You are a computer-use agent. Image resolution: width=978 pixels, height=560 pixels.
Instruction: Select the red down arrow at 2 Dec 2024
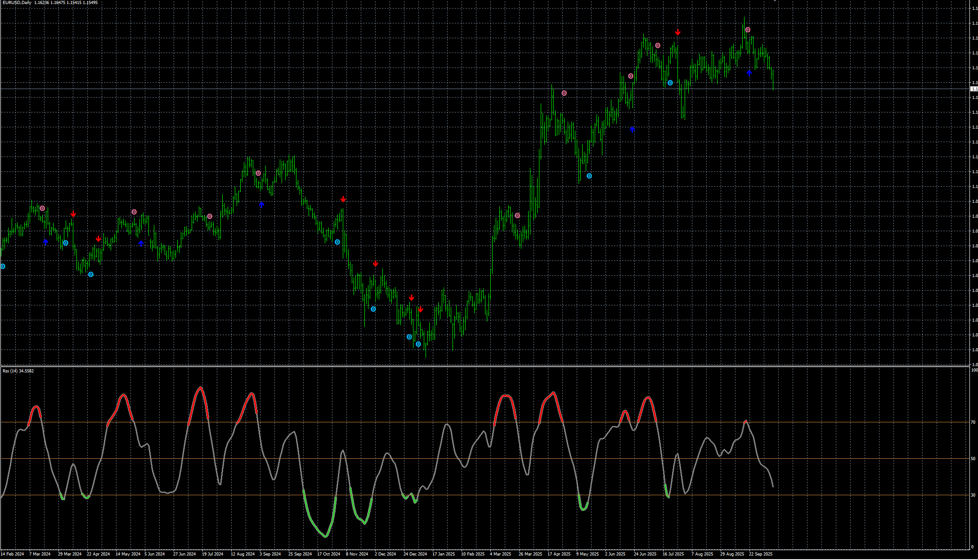pos(376,264)
